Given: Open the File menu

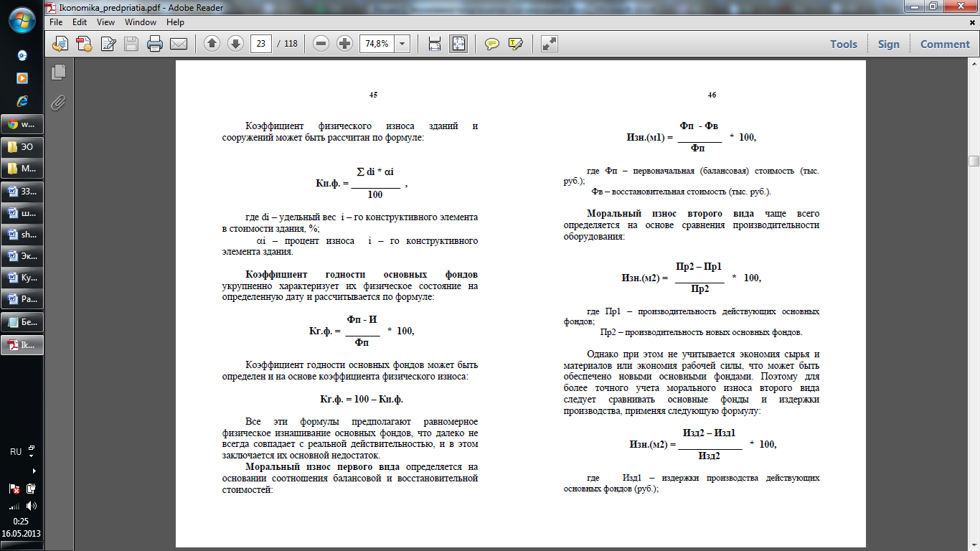Looking at the screenshot, I should (x=57, y=22).
